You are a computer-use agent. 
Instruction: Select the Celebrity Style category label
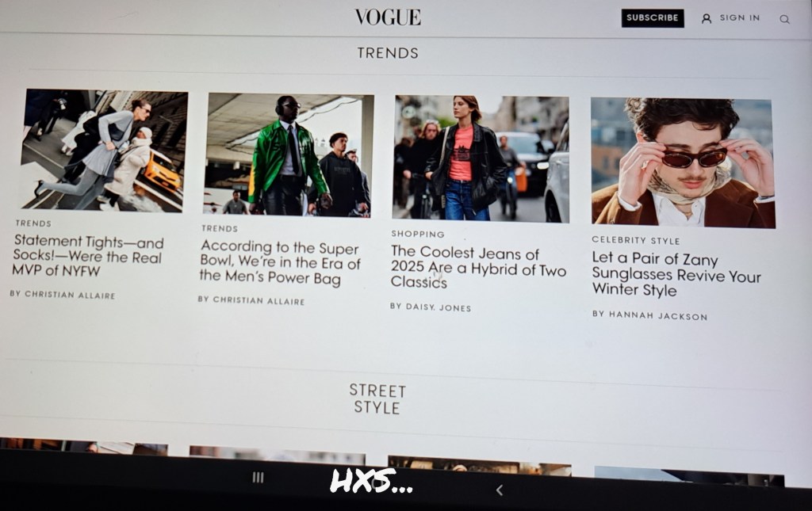coord(636,241)
